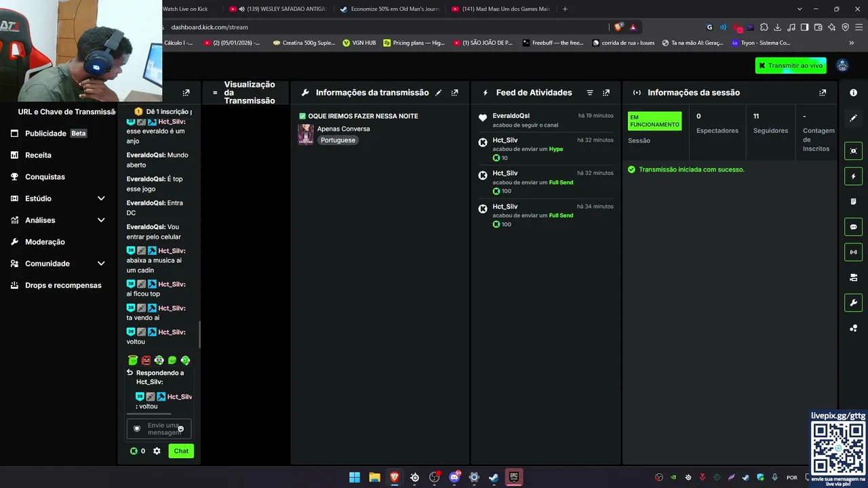Toggle the browser sidebar panel icon
The height and width of the screenshot is (488, 868).
coord(804,27)
